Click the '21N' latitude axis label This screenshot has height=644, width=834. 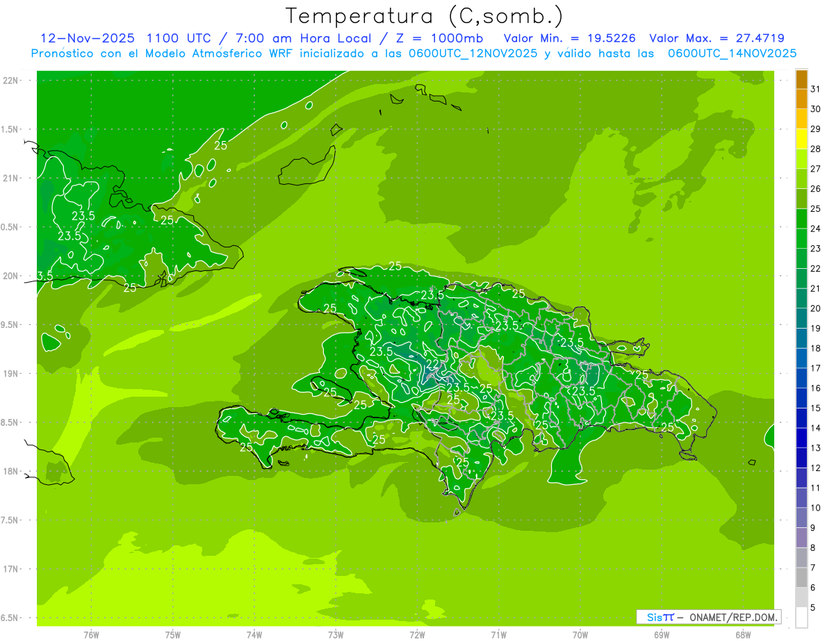coord(11,178)
